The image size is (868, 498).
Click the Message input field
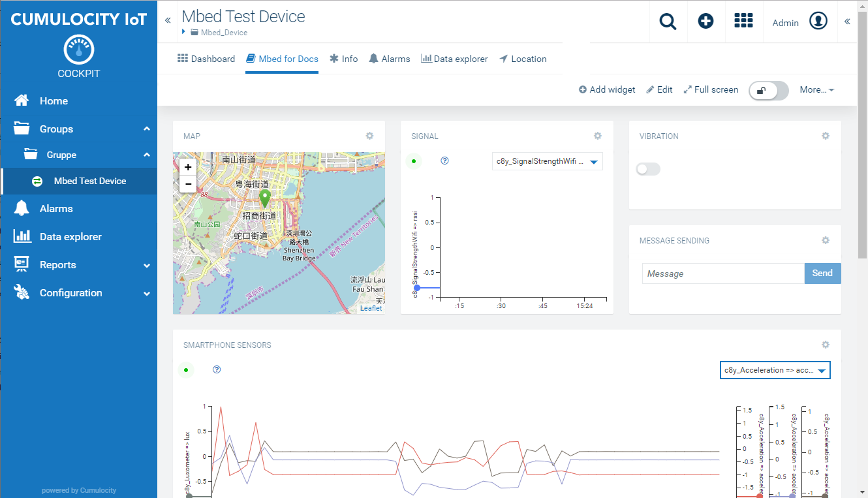723,273
